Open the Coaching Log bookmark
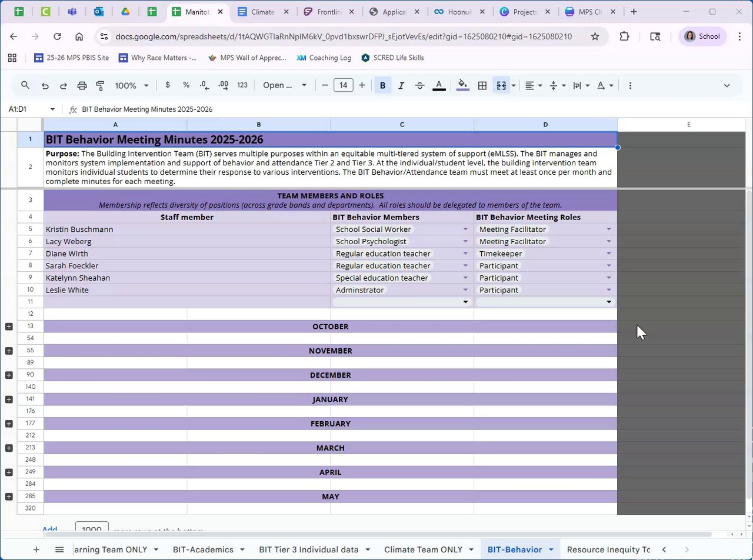The height and width of the screenshot is (560, 753). pos(324,58)
